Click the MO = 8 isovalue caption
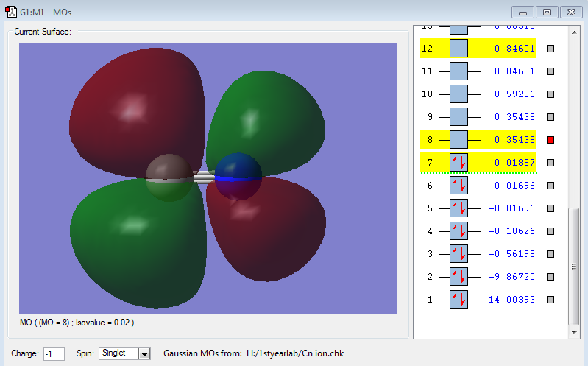 coord(77,323)
